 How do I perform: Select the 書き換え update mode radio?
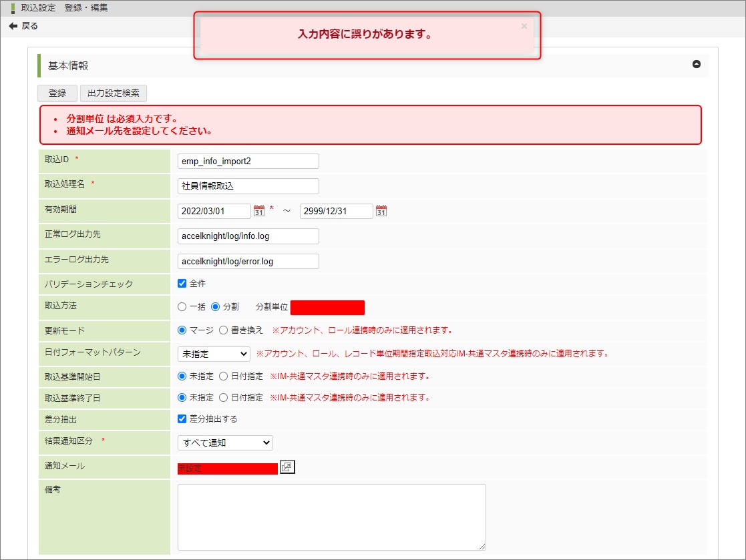(223, 330)
